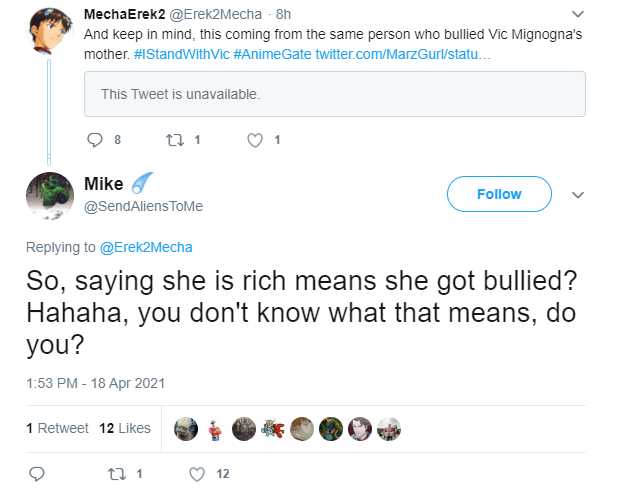Open the #IStandWithVic hashtag

point(182,54)
